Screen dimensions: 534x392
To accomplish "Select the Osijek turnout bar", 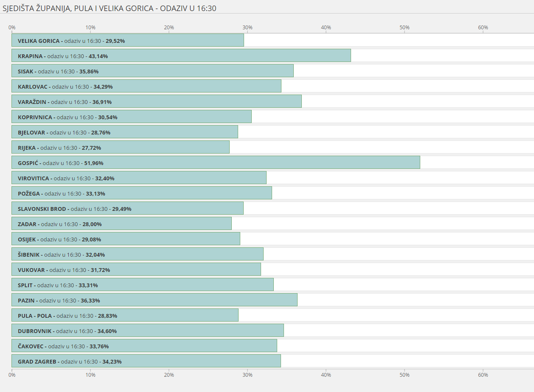I will 126,239.
